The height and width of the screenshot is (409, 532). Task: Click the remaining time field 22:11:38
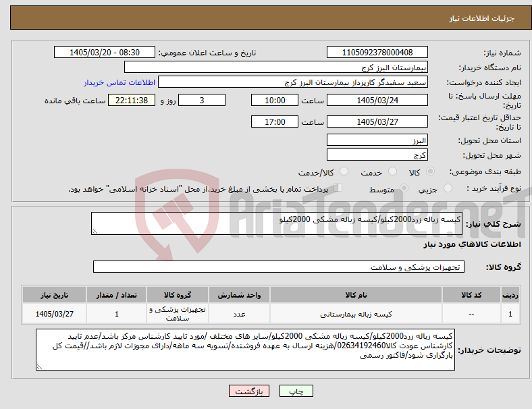(132, 100)
